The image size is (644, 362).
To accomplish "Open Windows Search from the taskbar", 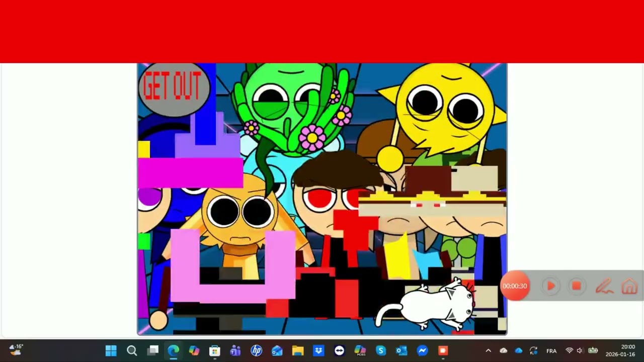I will 132,350.
